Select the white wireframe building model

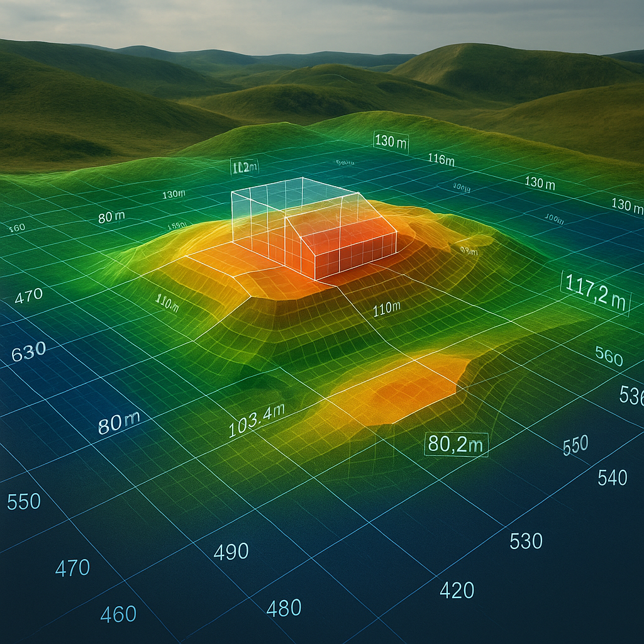point(314,229)
